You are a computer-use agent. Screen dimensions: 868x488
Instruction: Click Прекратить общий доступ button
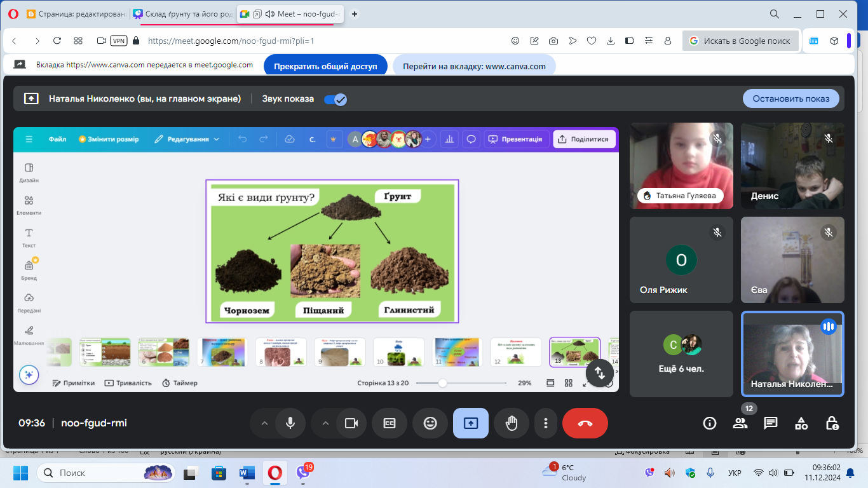click(325, 65)
